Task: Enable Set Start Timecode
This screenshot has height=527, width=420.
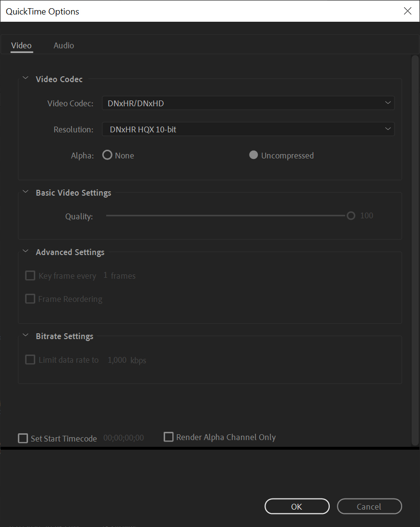Action: click(23, 438)
